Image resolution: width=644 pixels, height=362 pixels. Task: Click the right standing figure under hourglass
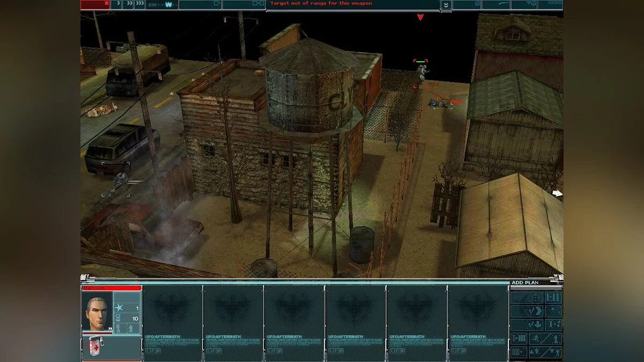click(x=130, y=328)
